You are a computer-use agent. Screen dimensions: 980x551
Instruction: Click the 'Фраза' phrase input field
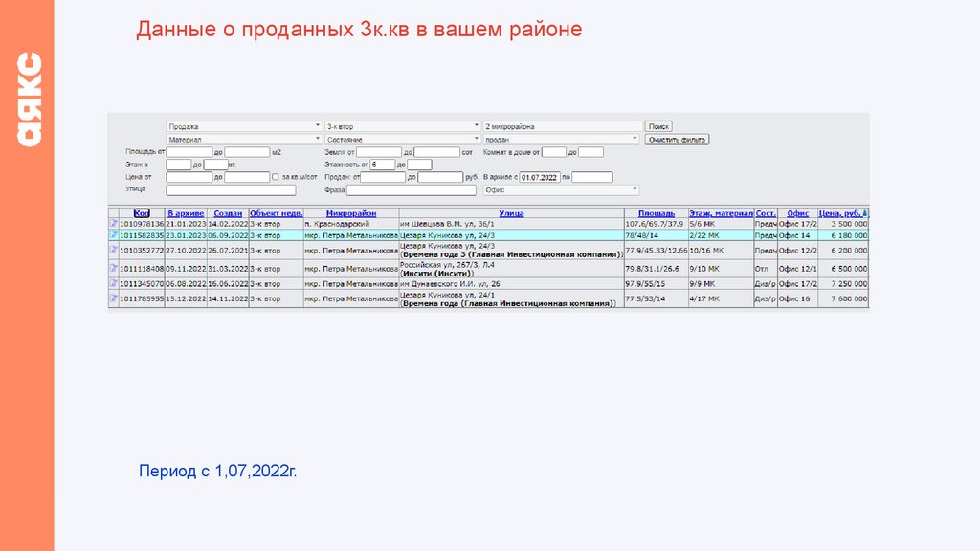pyautogui.click(x=412, y=190)
